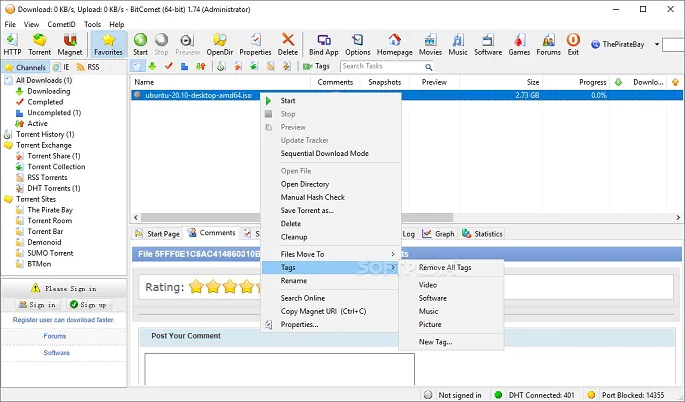The height and width of the screenshot is (402, 685).
Task: Open the Start Page tab
Action: 158,234
